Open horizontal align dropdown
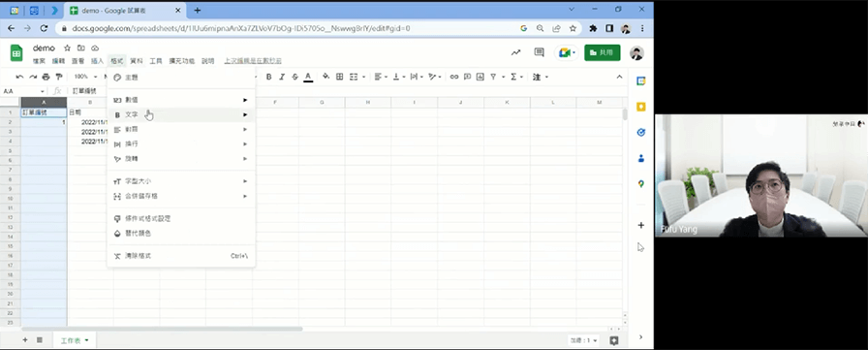Screen dimensions: 868x350 coord(381,77)
